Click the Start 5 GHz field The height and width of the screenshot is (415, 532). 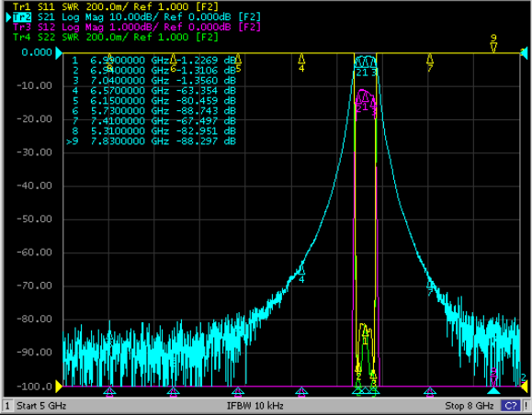pyautogui.click(x=41, y=406)
